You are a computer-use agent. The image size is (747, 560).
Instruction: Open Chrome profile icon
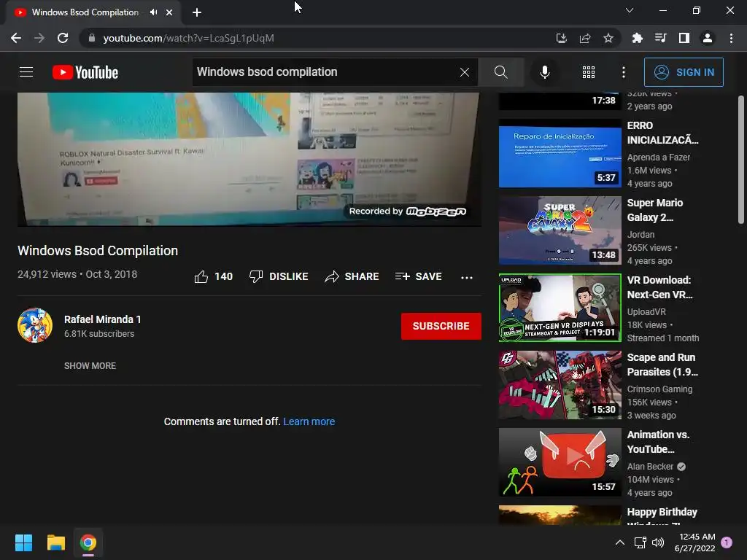pyautogui.click(x=708, y=38)
